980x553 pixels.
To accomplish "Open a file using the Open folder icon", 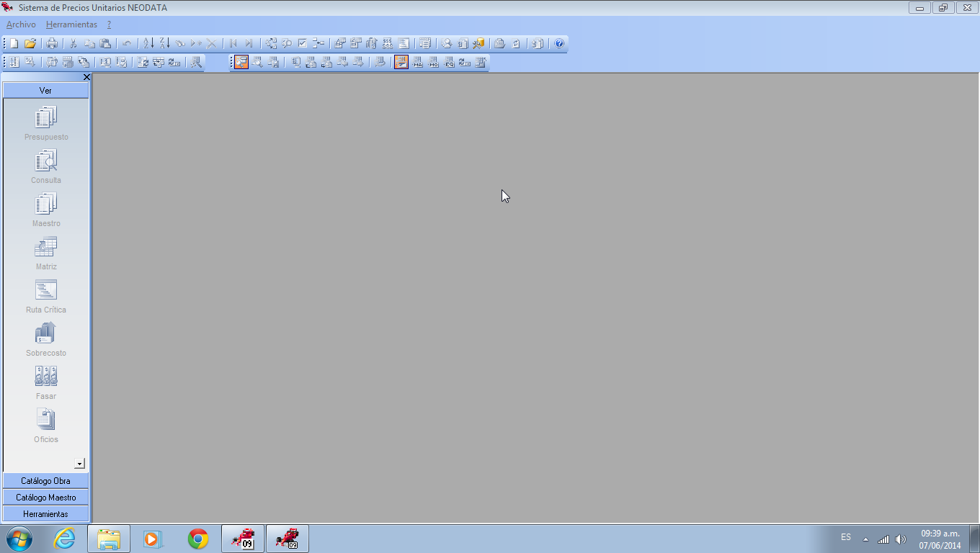I will tap(29, 43).
